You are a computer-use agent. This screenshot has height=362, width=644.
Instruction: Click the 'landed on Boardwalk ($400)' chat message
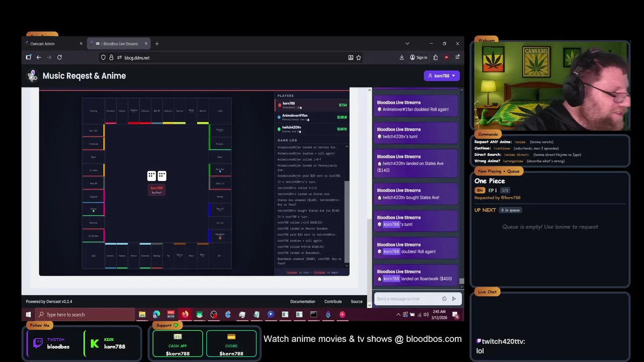point(416,275)
